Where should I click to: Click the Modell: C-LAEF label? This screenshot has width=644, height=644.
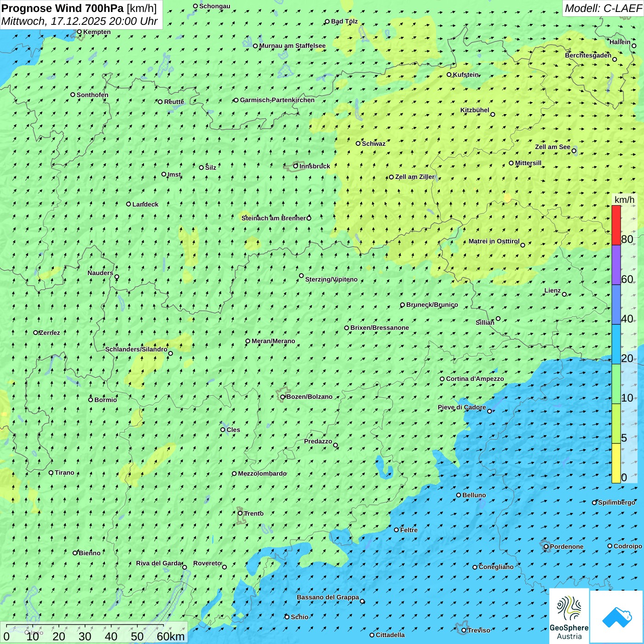(603, 8)
